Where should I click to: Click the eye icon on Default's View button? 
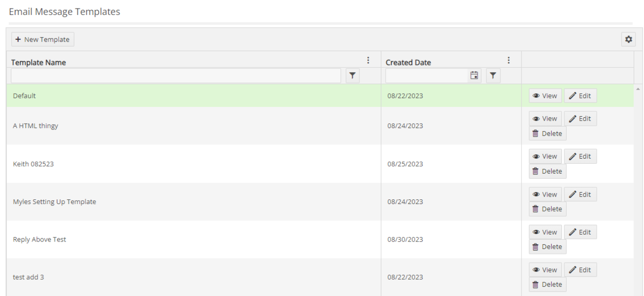point(536,95)
